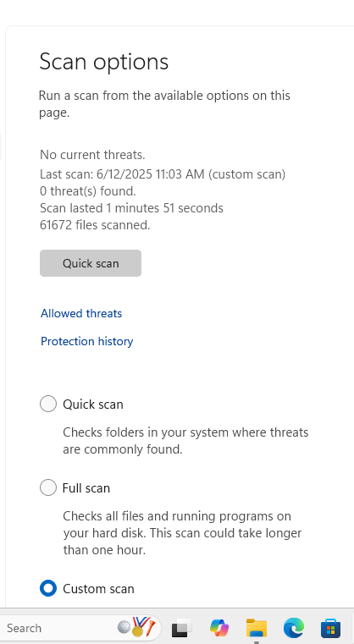Open the Protection history link
The height and width of the screenshot is (644, 354).
coord(86,341)
